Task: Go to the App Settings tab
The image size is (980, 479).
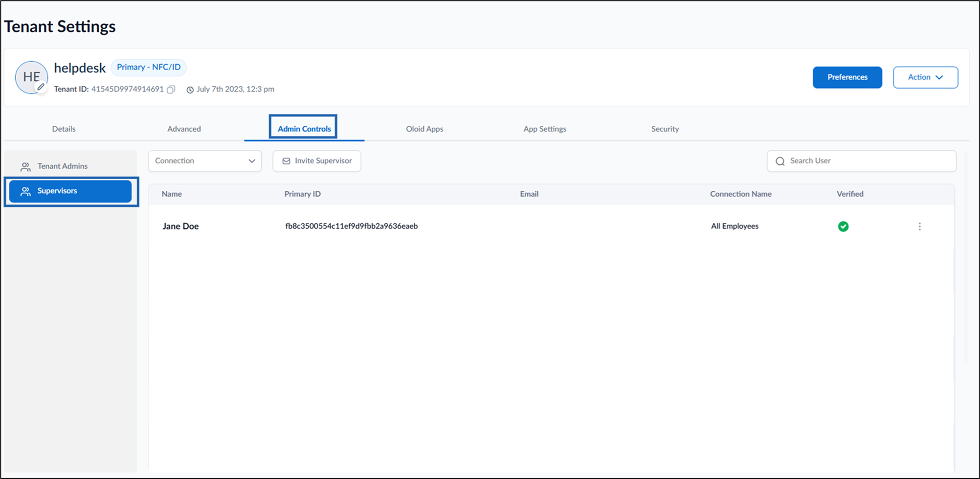Action: pos(545,129)
